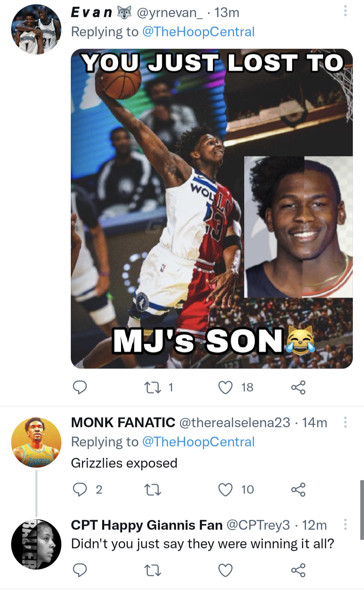
Task: Like the "Grizzlies exposed" tweet
Action: (225, 489)
